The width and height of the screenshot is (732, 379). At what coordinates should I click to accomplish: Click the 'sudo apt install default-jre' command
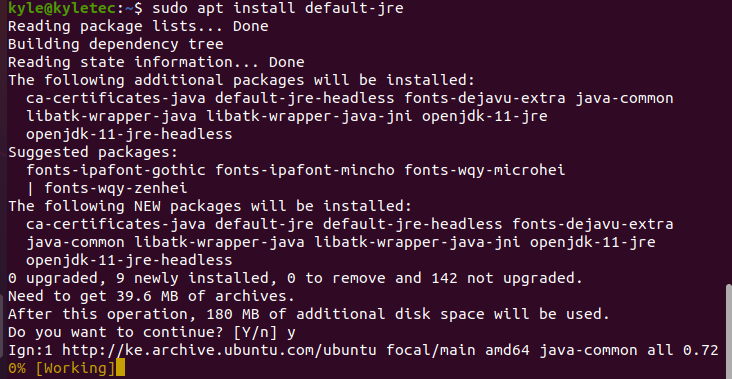coord(278,8)
